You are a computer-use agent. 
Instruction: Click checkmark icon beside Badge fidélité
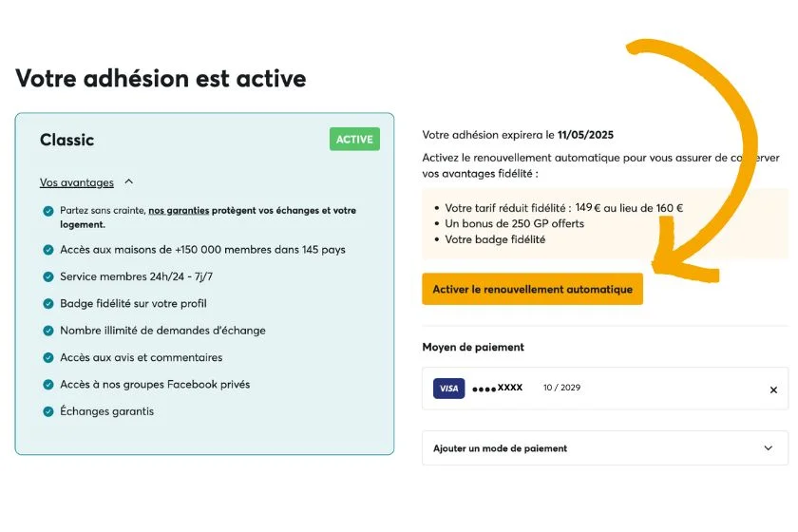coord(48,304)
